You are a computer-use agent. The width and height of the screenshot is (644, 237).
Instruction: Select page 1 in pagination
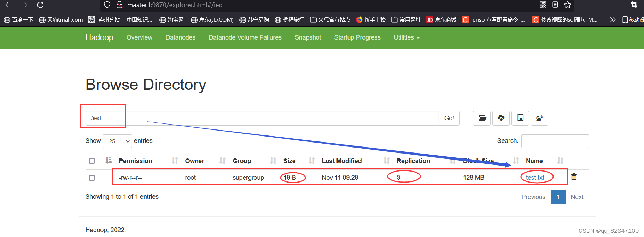558,197
